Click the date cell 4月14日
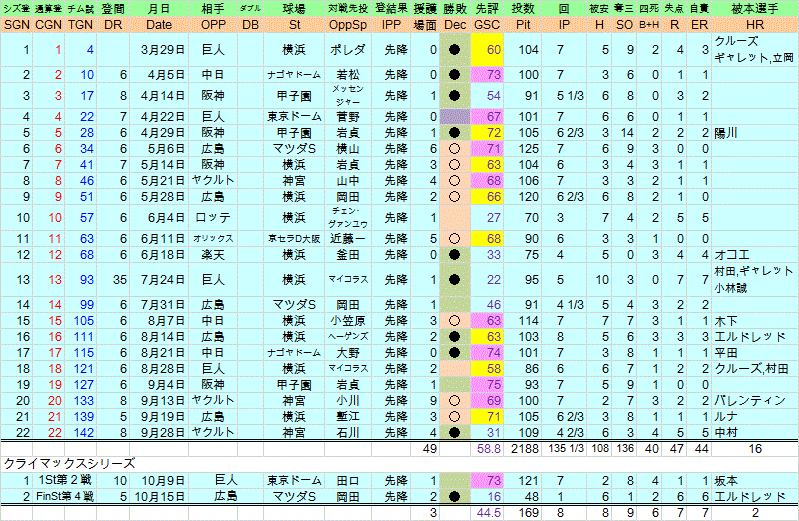This screenshot has height=521, width=799. tap(163, 96)
